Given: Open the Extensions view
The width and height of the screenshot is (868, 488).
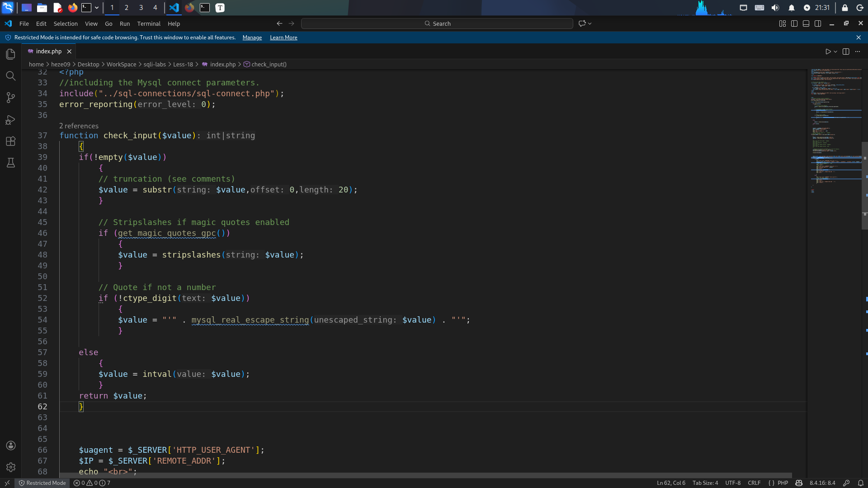Looking at the screenshot, I should click(x=11, y=141).
